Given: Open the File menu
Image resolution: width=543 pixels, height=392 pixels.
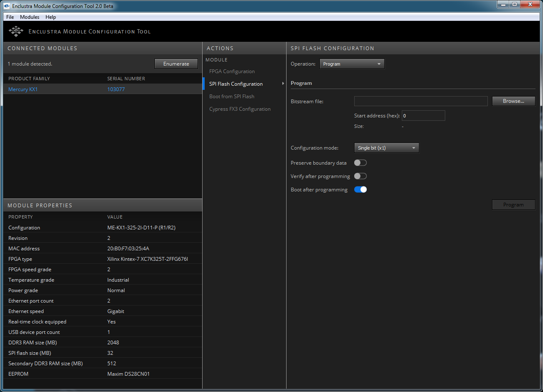Looking at the screenshot, I should (10, 17).
